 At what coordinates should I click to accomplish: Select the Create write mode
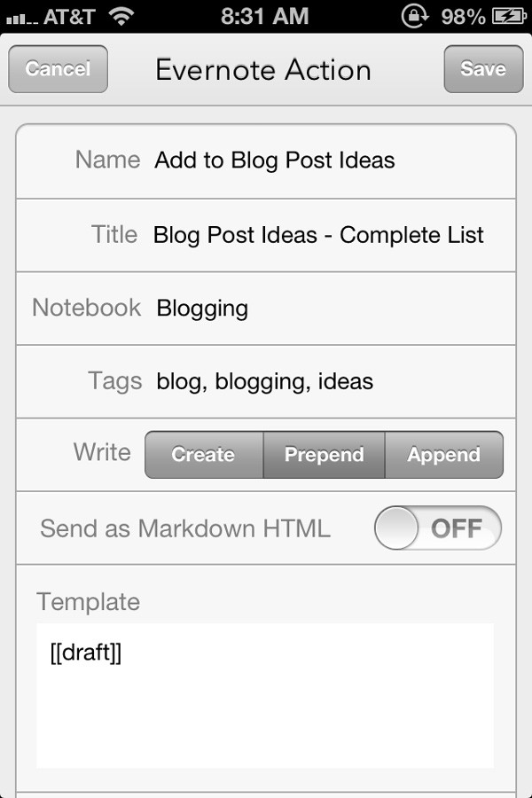coord(204,455)
